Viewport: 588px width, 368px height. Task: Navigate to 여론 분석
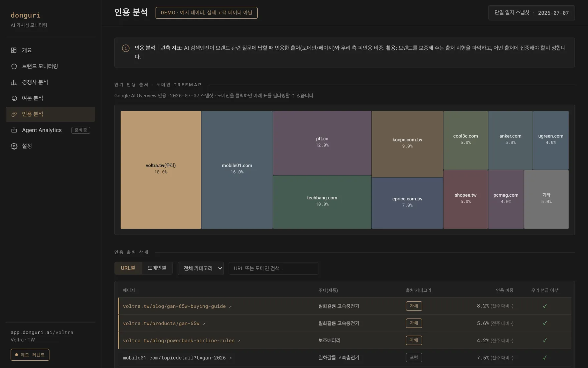tap(50, 98)
